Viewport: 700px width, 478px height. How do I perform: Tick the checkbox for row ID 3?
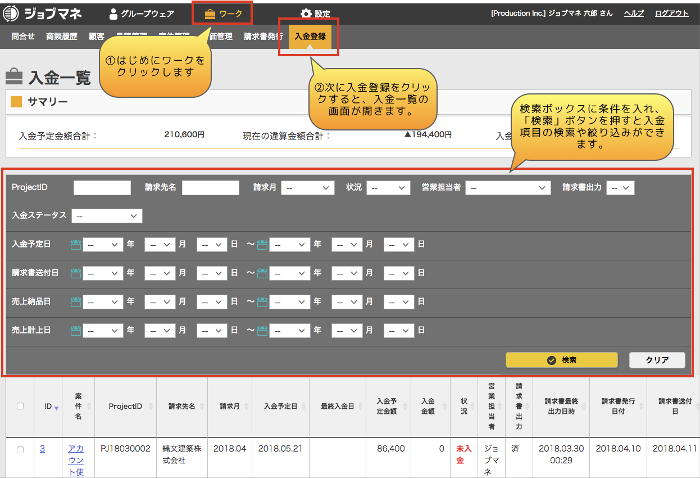tap(20, 449)
